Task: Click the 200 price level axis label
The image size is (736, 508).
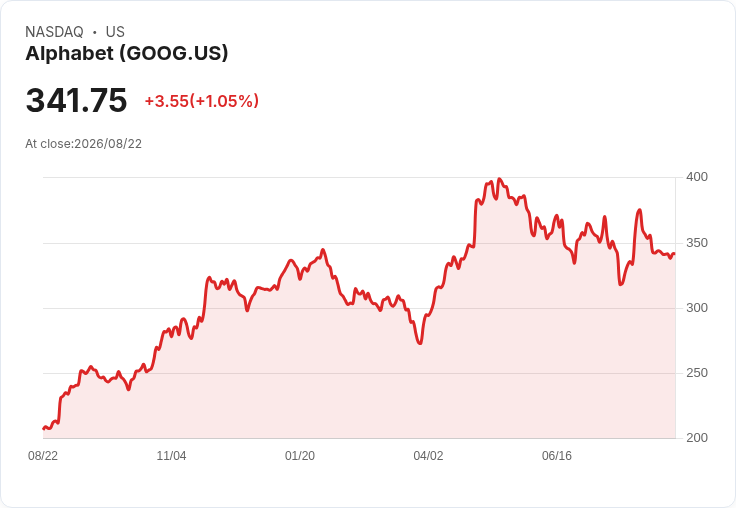Action: (697, 438)
